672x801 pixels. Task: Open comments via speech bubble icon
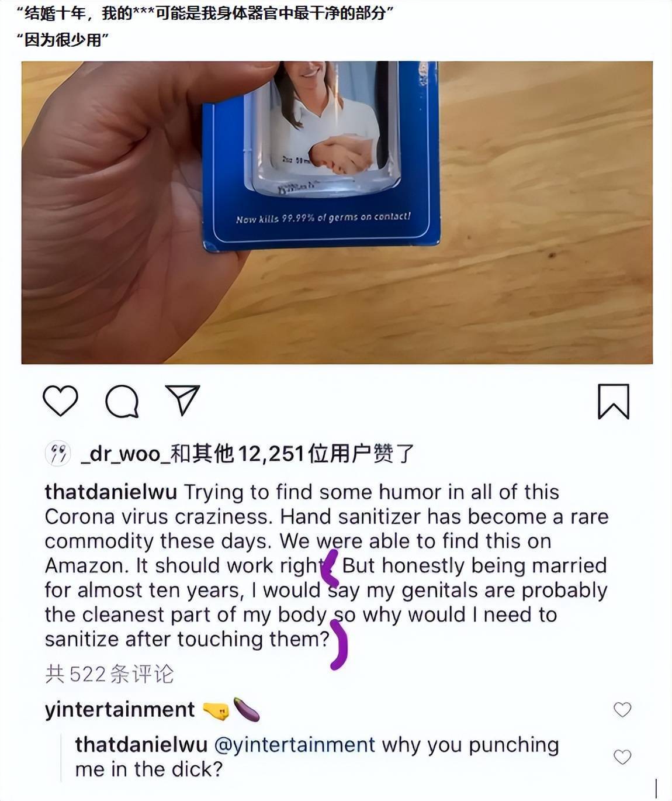coord(122,401)
